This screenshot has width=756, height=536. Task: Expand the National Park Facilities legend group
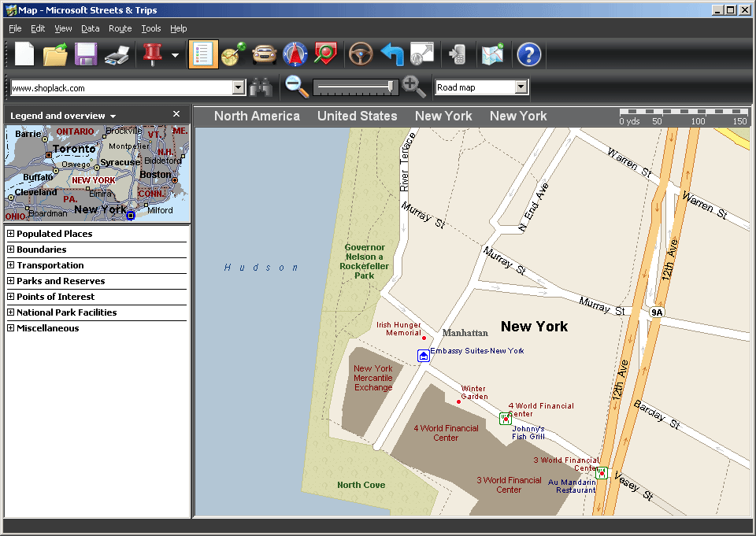click(10, 312)
